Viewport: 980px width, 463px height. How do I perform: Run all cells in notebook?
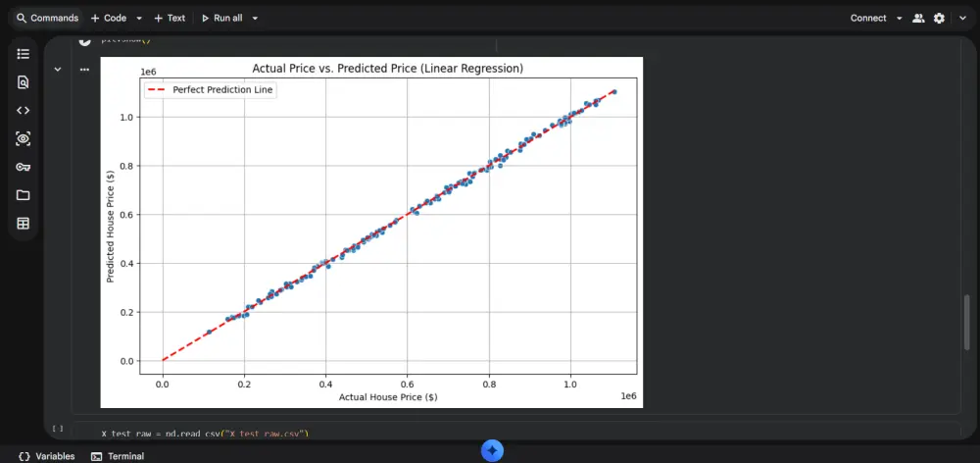click(x=221, y=18)
